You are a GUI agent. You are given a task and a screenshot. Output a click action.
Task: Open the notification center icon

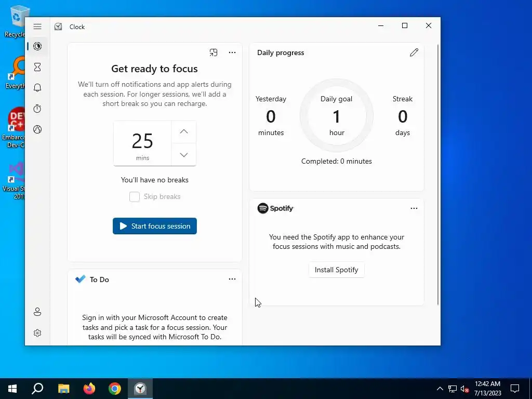(515, 389)
